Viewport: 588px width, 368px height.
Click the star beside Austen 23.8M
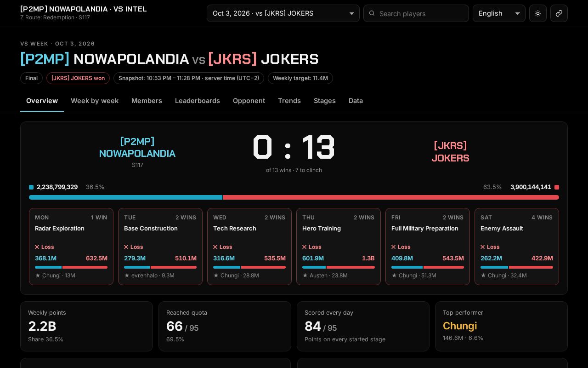click(x=305, y=276)
